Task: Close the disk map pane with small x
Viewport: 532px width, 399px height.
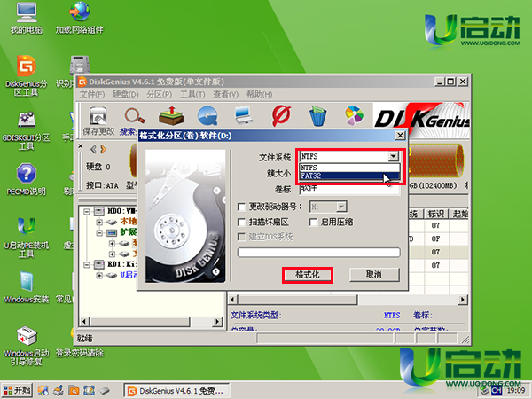Action: 81,146
